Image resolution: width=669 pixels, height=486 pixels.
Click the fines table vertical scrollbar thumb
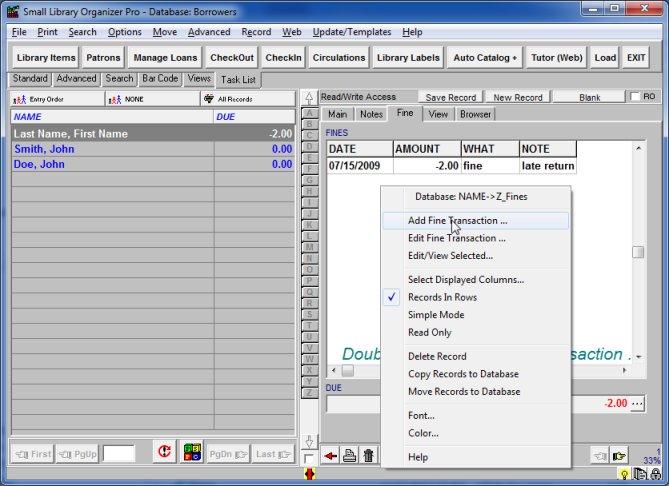click(x=638, y=252)
